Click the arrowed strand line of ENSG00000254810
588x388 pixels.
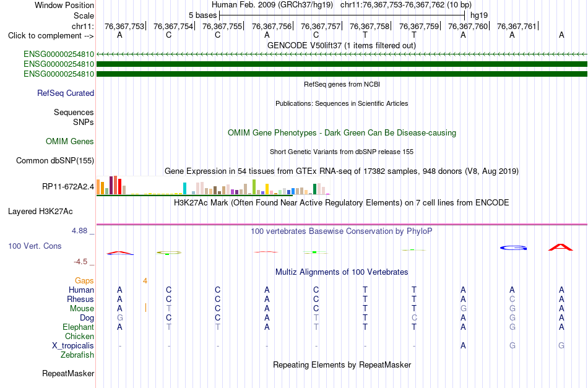pyautogui.click(x=342, y=54)
